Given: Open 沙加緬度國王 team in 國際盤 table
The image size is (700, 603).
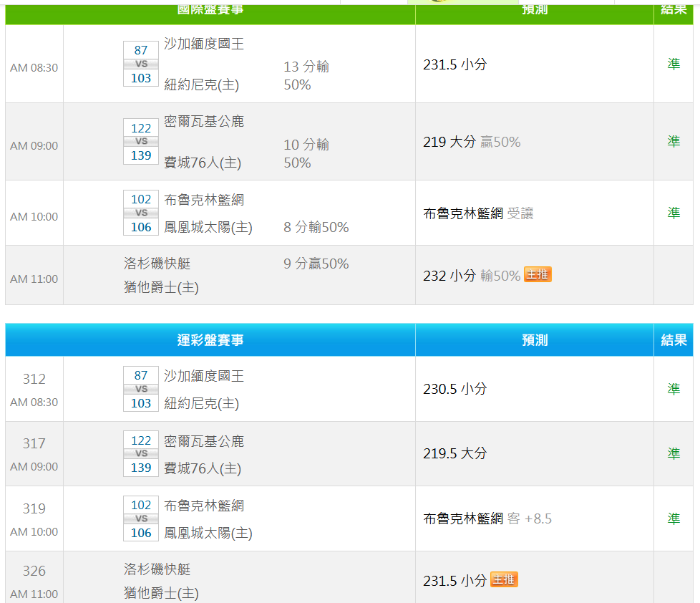Looking at the screenshot, I should coord(204,44).
